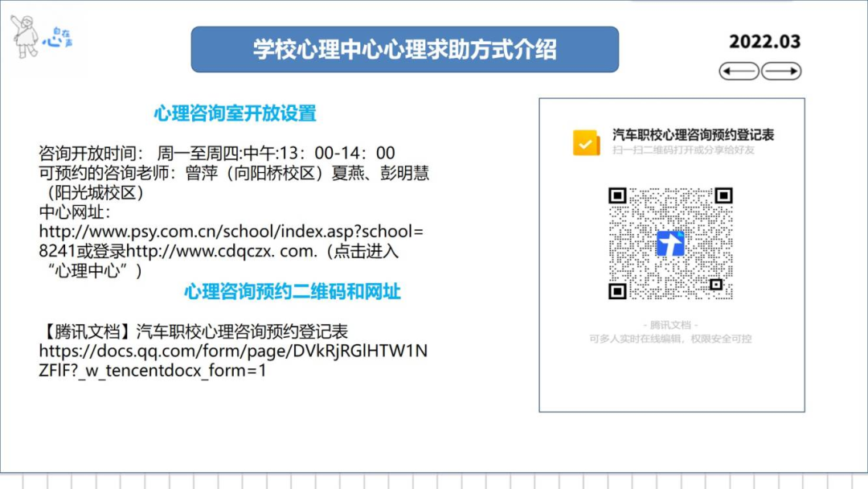This screenshot has height=489, width=868.
Task: Click 【腾讯文档】汽车职校心理咨询预约登记表 text
Action: tap(193, 331)
